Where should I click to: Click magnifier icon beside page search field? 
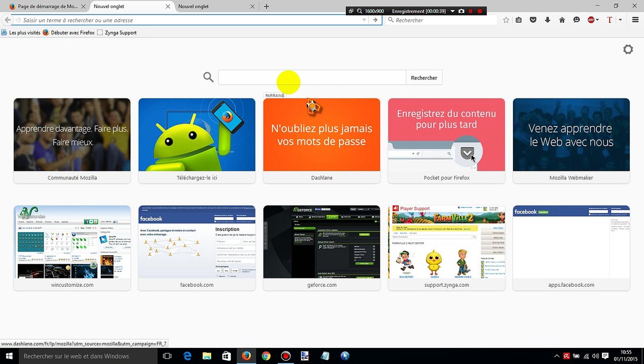pyautogui.click(x=208, y=77)
